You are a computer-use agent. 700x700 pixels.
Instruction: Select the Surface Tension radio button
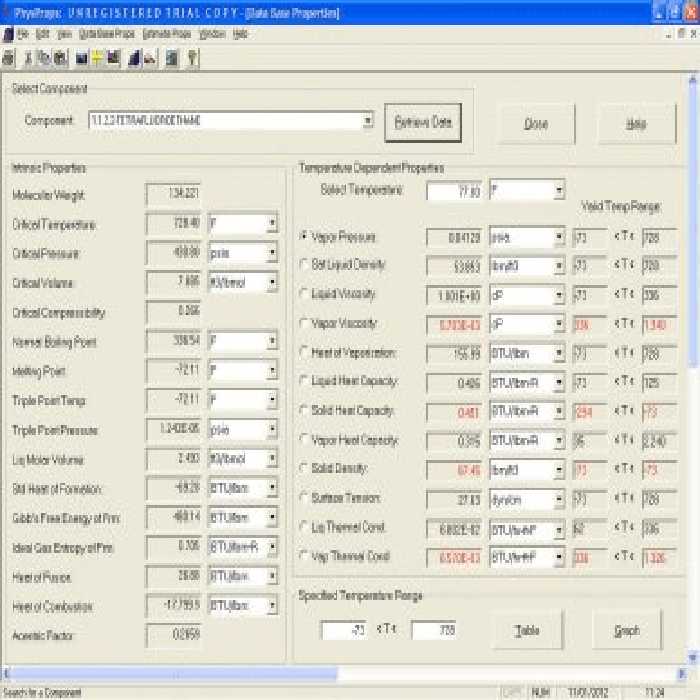point(304,497)
